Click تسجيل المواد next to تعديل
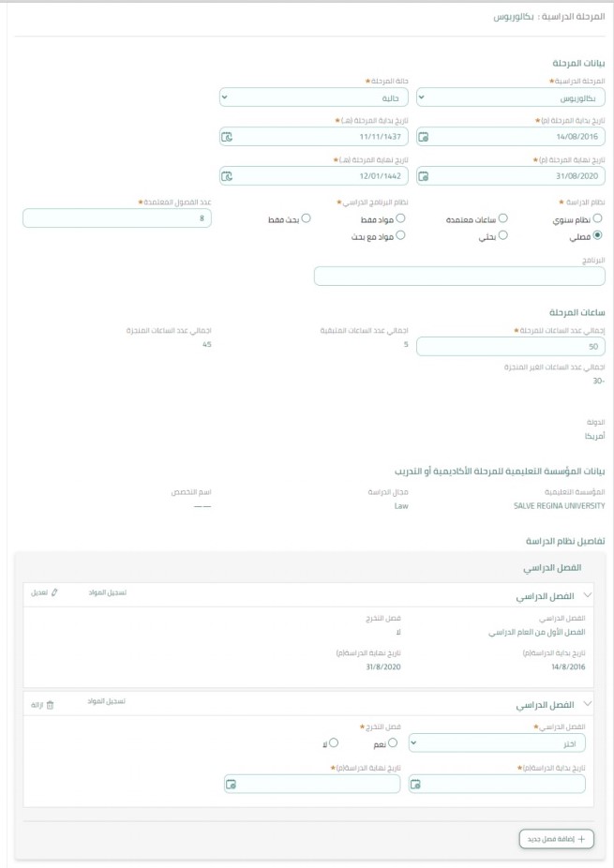614x868 pixels. (107, 593)
